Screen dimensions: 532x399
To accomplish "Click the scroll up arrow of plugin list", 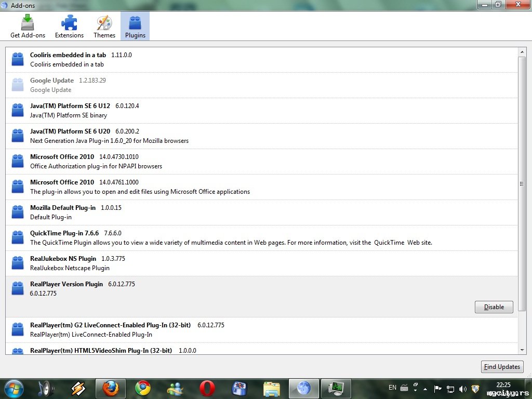I will [522, 52].
